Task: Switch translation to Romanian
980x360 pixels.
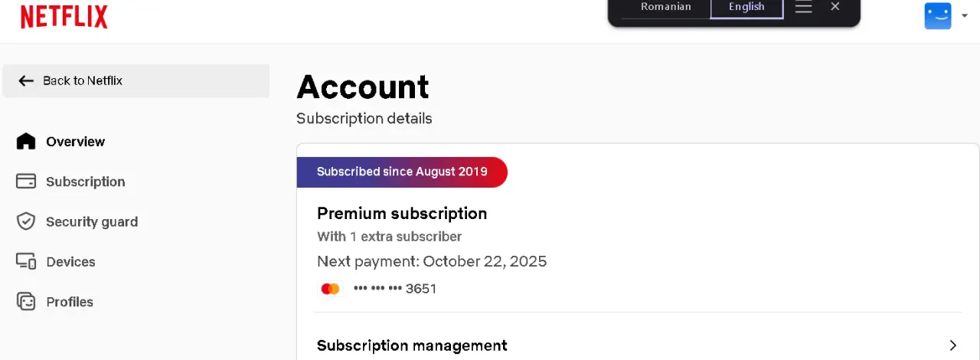Action: (x=666, y=7)
